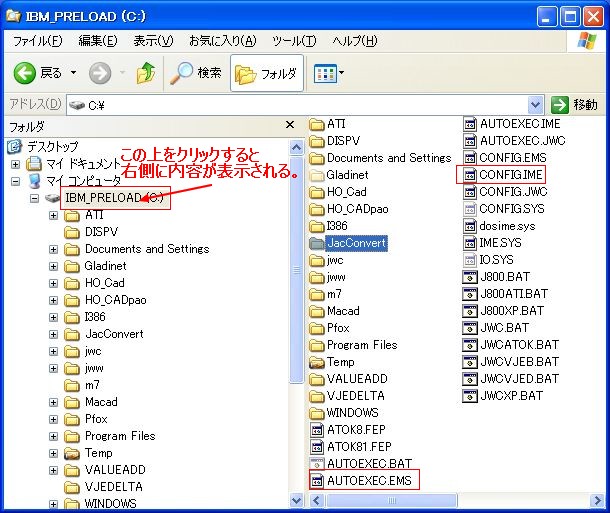Select the WINDOWS folder in file list

click(352, 413)
